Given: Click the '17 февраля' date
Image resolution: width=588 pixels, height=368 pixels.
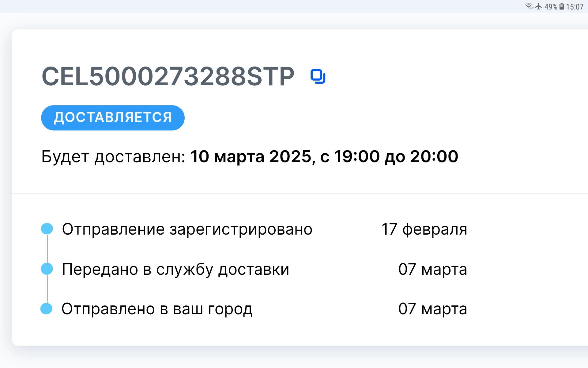Looking at the screenshot, I should pyautogui.click(x=424, y=229).
